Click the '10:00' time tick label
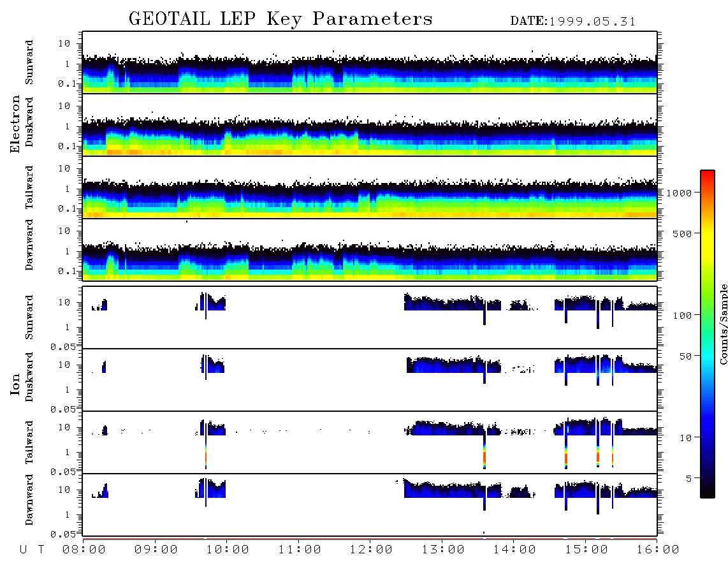 coord(228,550)
